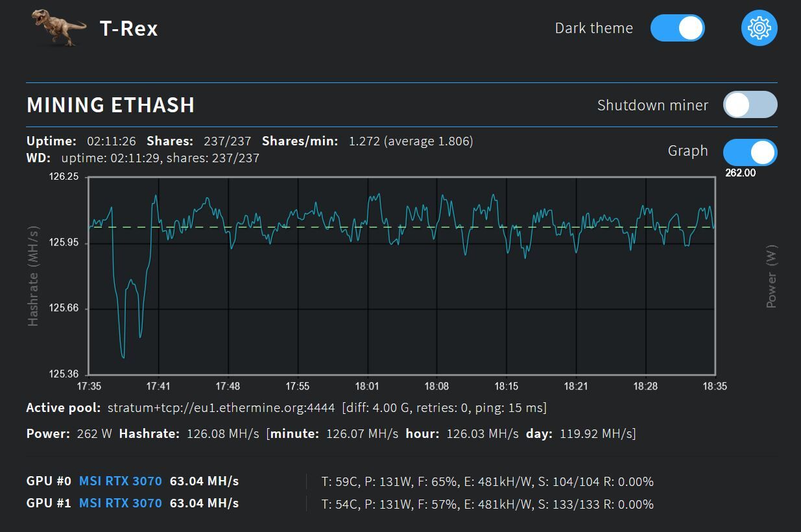Select the active pool stratum address text

coord(221,408)
